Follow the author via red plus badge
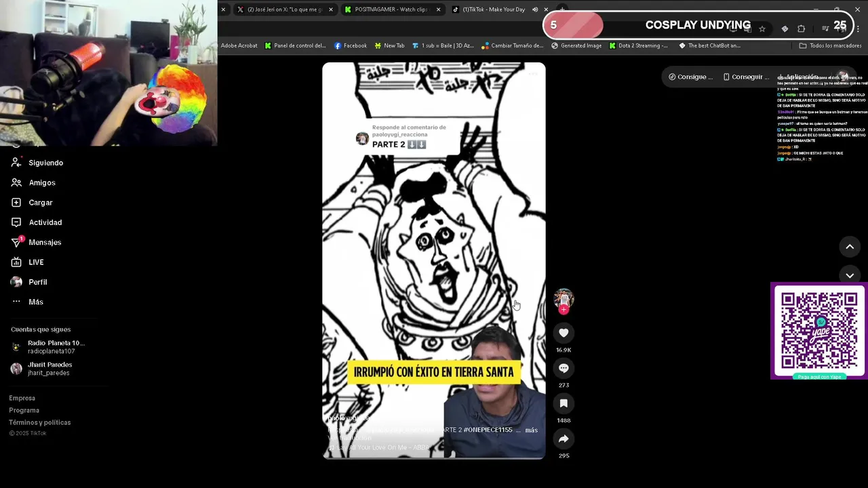 point(564,310)
